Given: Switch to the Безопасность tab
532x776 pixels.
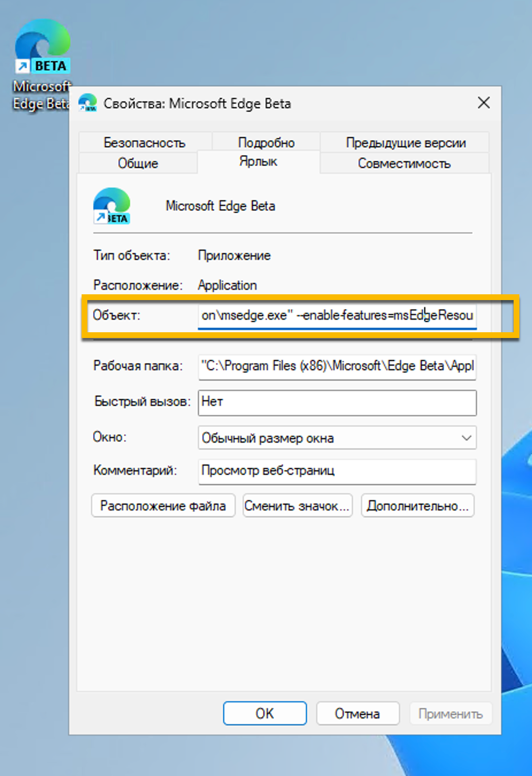Looking at the screenshot, I should tap(144, 143).
